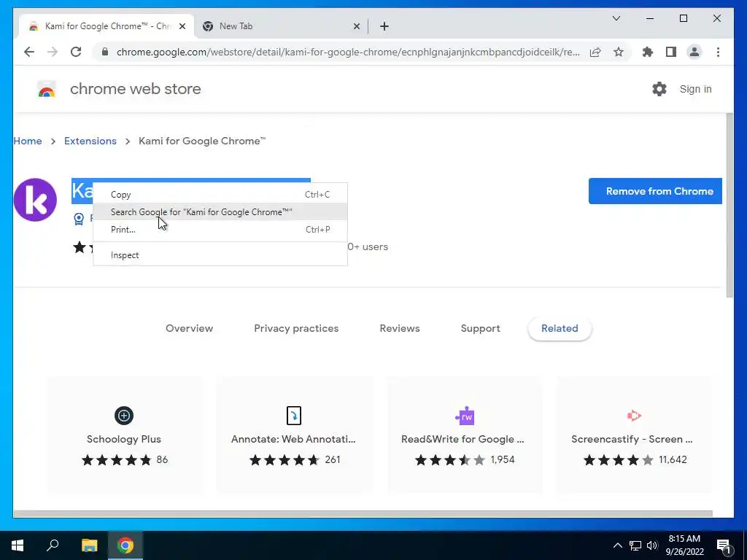Screen dimensions: 747x560
Task: Open the Schoology Plus card title
Action: (x=124, y=439)
